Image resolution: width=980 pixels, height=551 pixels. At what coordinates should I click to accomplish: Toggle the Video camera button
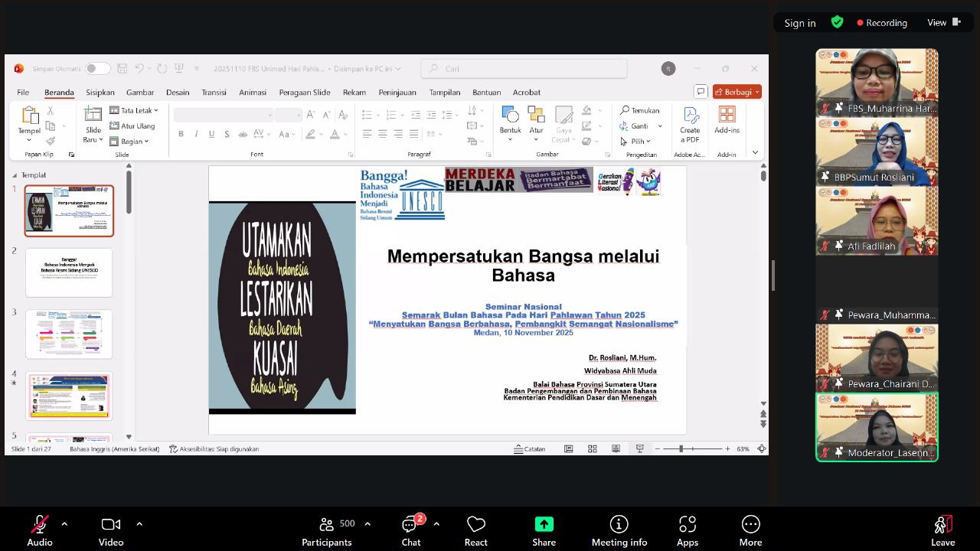tap(110, 524)
